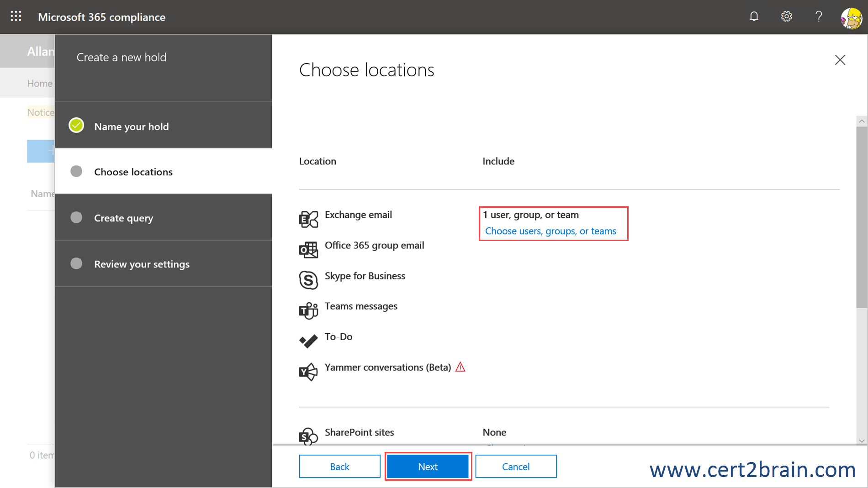Screen dimensions: 868x488
Task: Click the Office 365 group email label
Action: [x=374, y=245]
